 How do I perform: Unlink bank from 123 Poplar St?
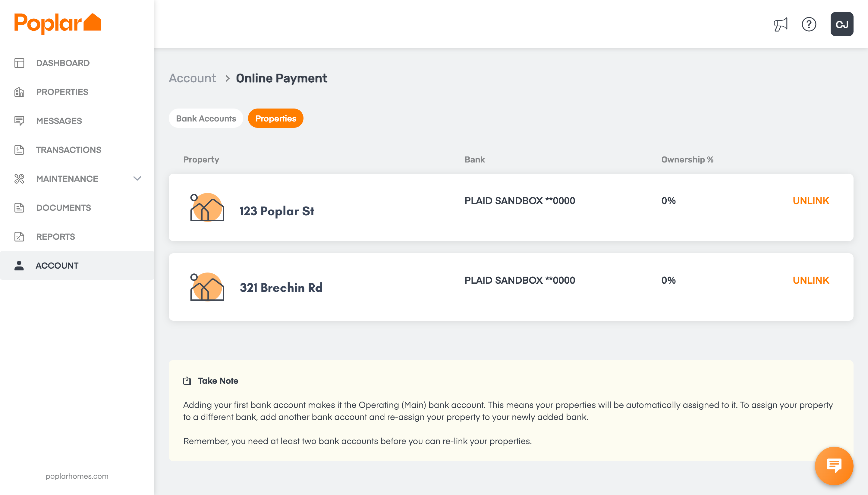pos(811,200)
